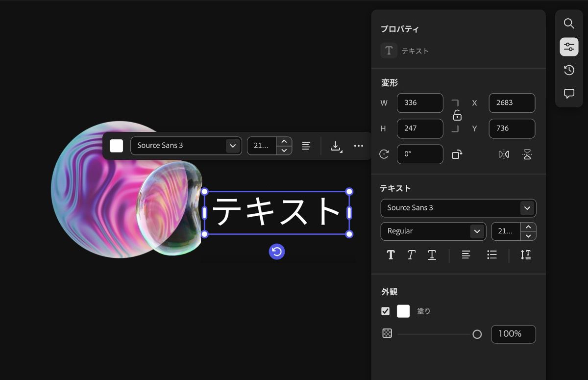The width and height of the screenshot is (588, 380).
Task: Click the download icon in the floating toolbar
Action: point(336,146)
